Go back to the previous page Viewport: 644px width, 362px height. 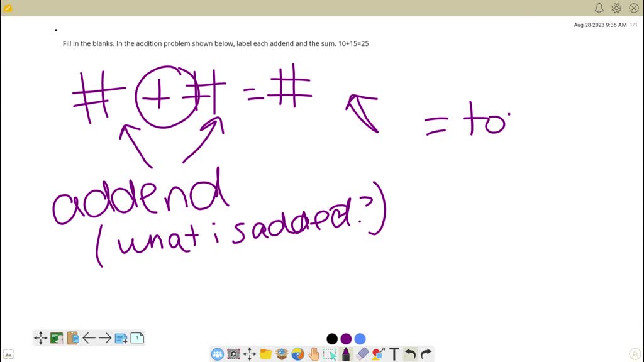click(x=89, y=337)
